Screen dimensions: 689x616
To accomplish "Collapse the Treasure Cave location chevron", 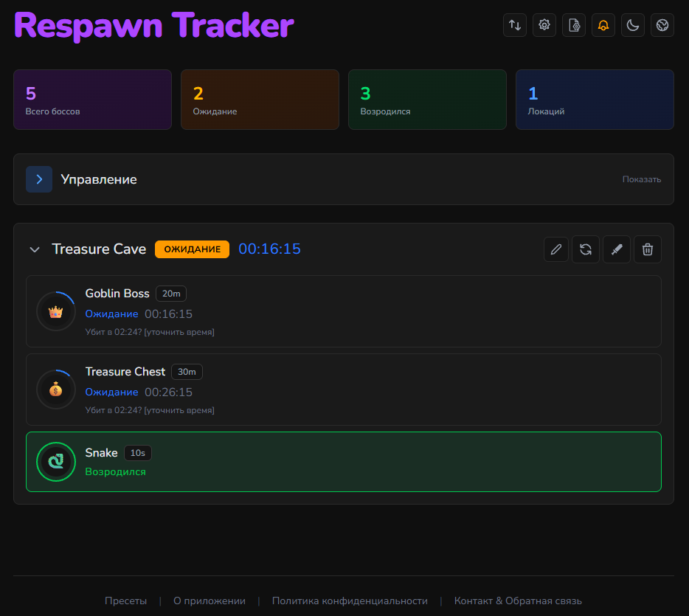I will [x=34, y=249].
